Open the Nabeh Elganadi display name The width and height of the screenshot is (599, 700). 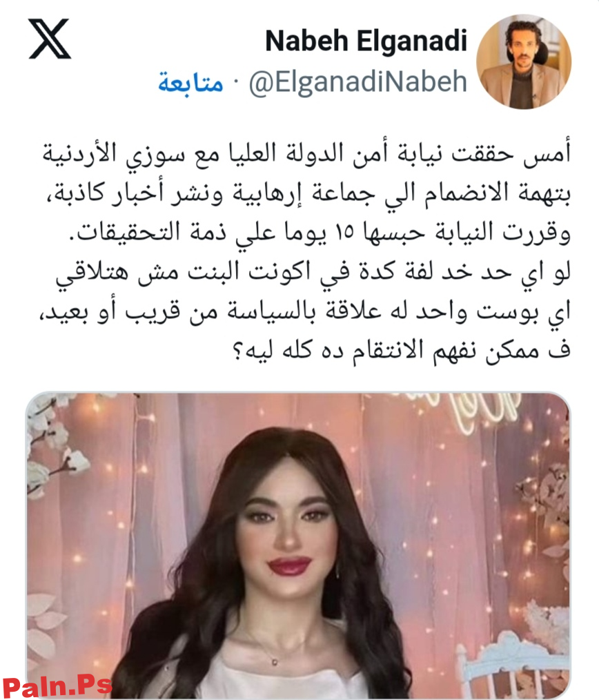(x=366, y=41)
